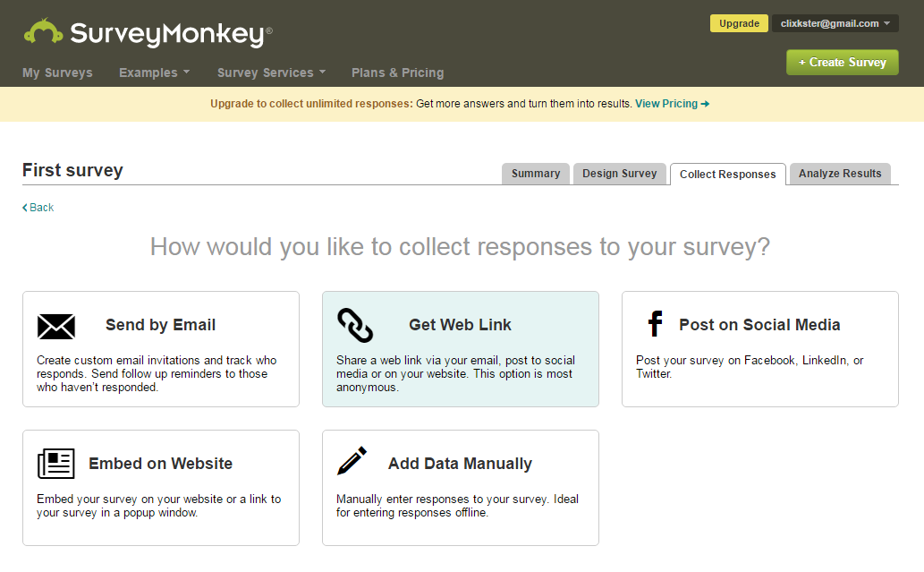Select the embed icon for Embed on Website
The image size is (924, 572).
pos(55,464)
